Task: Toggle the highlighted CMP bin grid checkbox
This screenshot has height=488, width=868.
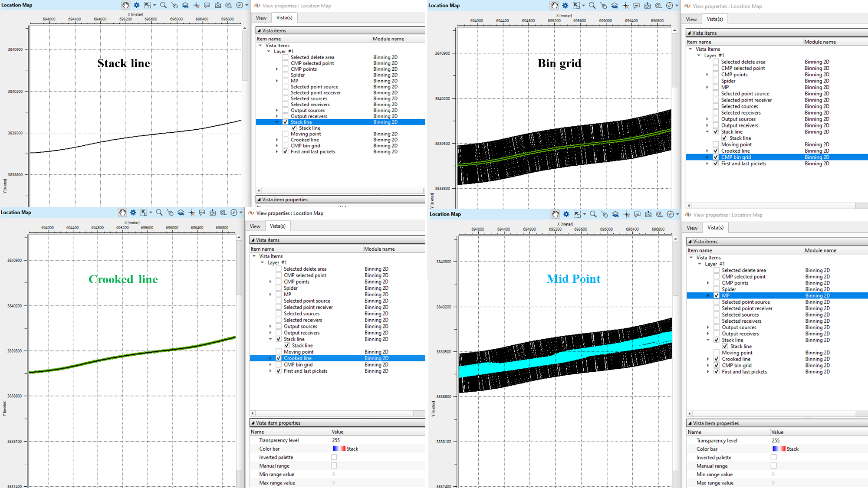Action: point(716,157)
